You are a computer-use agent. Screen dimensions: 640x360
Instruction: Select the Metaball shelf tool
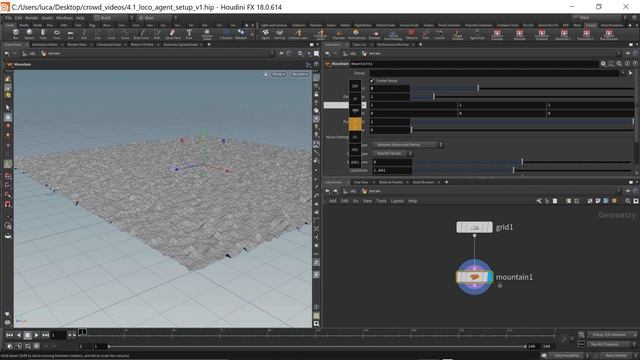[x=241, y=33]
